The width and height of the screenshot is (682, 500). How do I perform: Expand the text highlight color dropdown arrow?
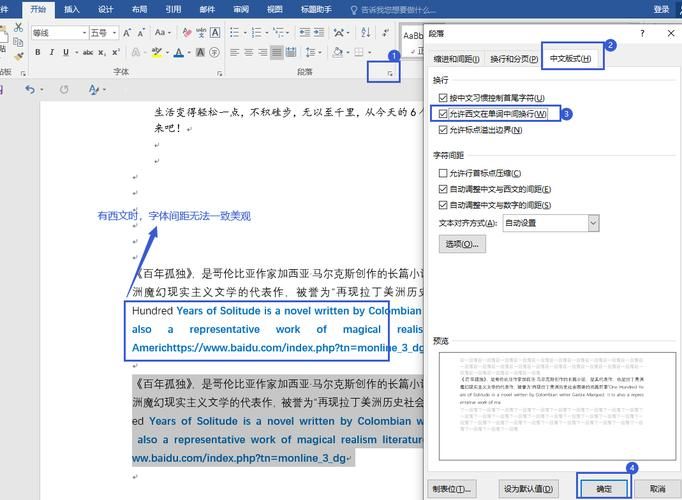click(167, 52)
